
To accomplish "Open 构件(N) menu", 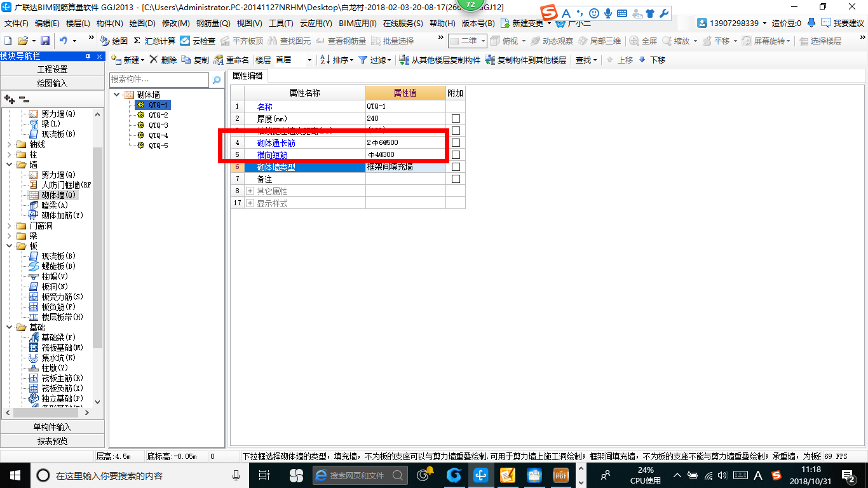I will point(110,23).
